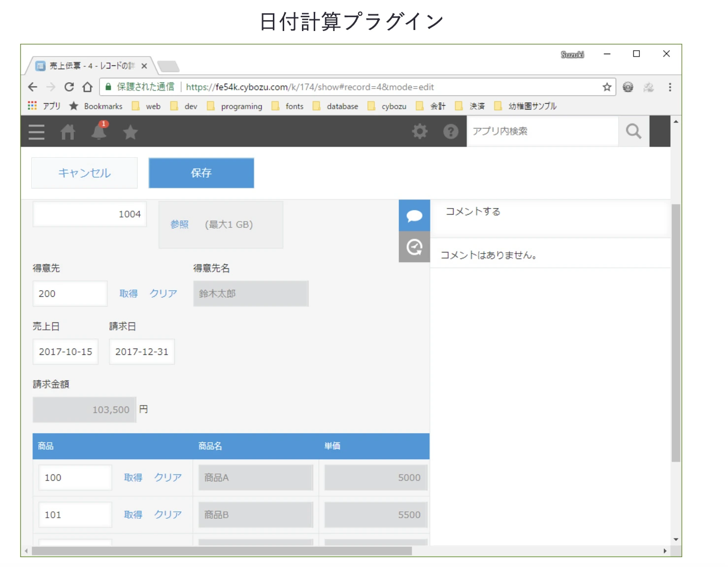Image resolution: width=728 pixels, height=567 pixels.
Task: Click the vertical page scrollbar
Action: pyautogui.click(x=676, y=332)
